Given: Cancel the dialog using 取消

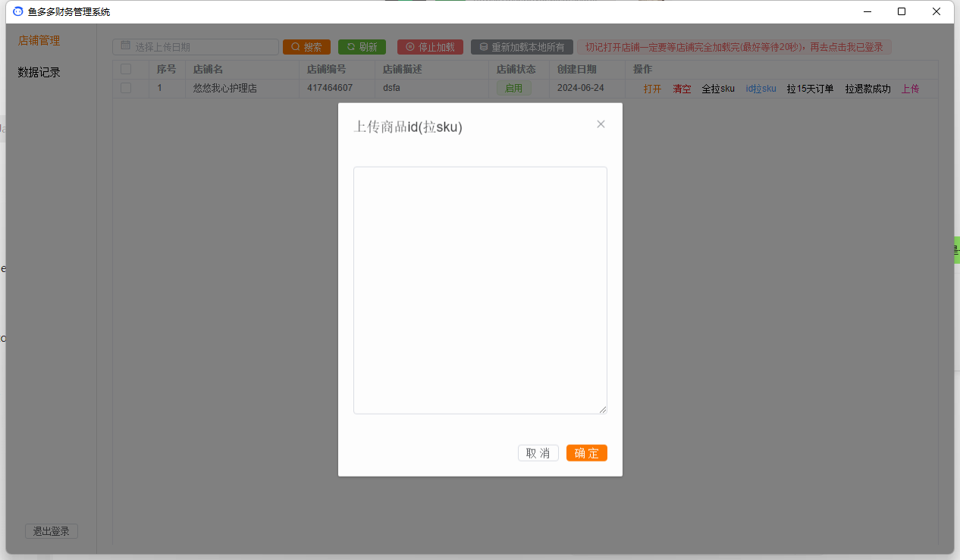Looking at the screenshot, I should click(538, 452).
